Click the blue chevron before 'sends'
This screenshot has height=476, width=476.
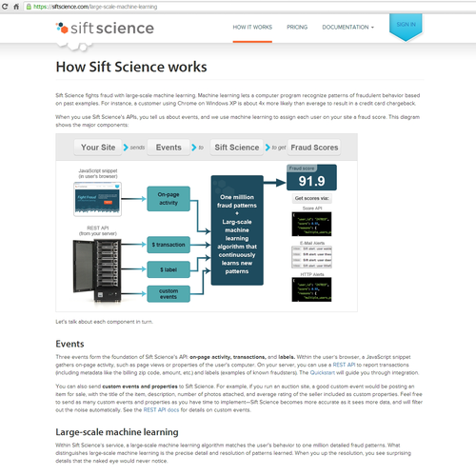pyautogui.click(x=126, y=148)
